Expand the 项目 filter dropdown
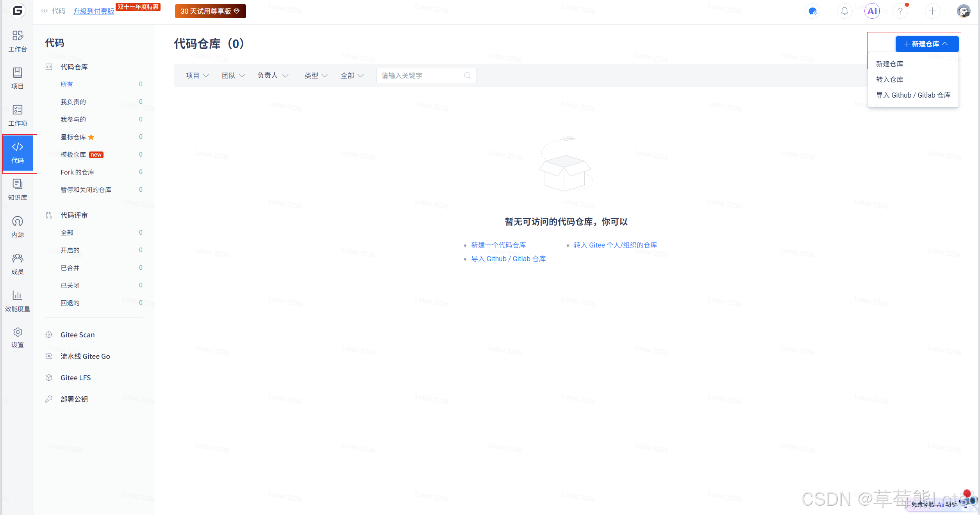 (x=197, y=76)
